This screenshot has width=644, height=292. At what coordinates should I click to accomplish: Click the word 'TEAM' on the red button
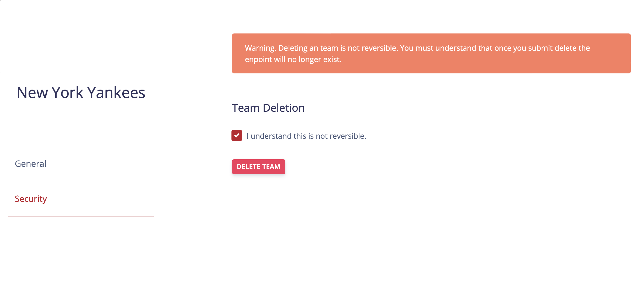point(271,167)
